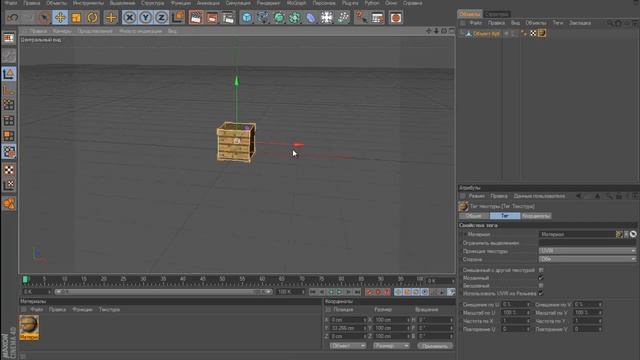
Task: Click the Material link field in Attributes
Action: (577, 234)
